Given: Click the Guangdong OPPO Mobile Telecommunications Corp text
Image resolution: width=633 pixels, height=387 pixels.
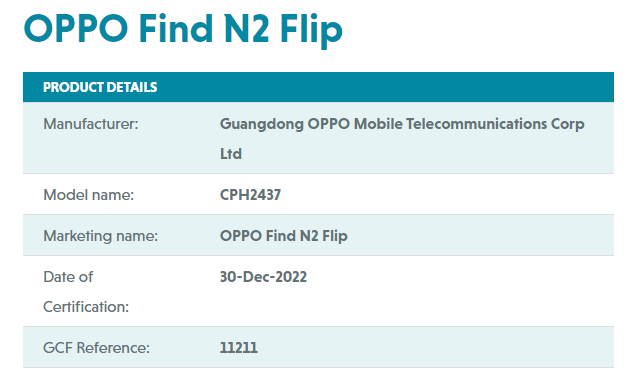Looking at the screenshot, I should pyautogui.click(x=402, y=124).
